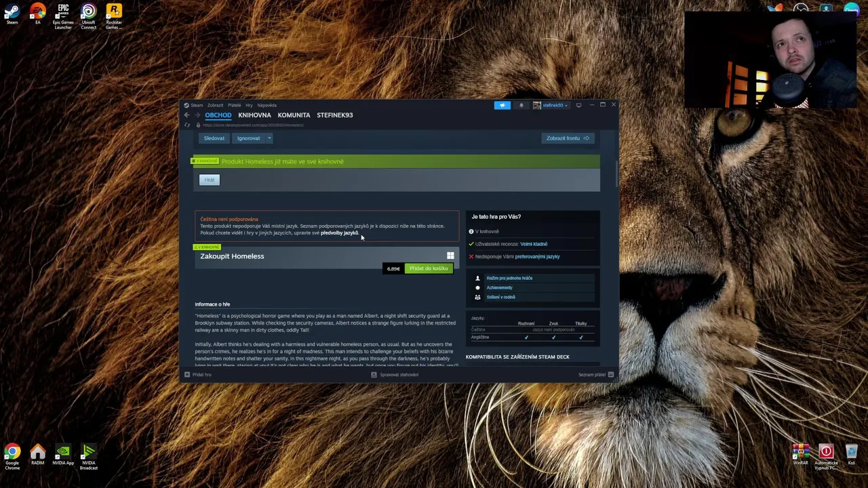This screenshot has width=868, height=488.
Task: Open the Nápověda menu
Action: (267, 105)
